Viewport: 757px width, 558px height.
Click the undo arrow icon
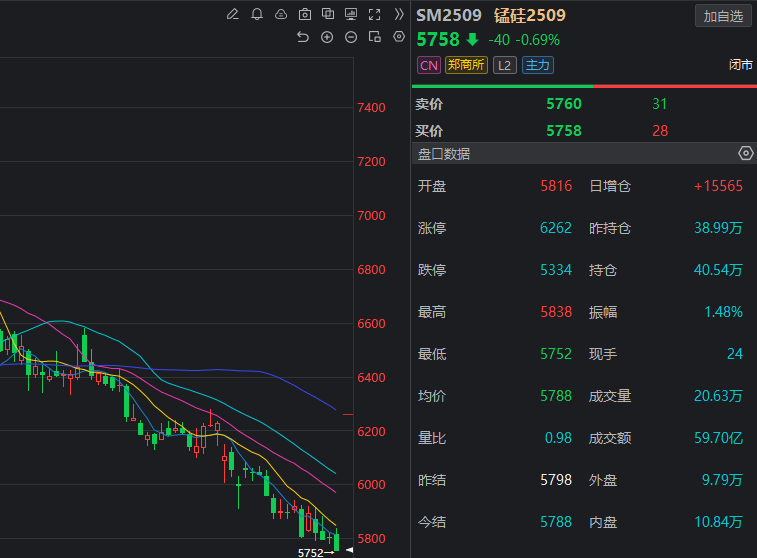[303, 37]
